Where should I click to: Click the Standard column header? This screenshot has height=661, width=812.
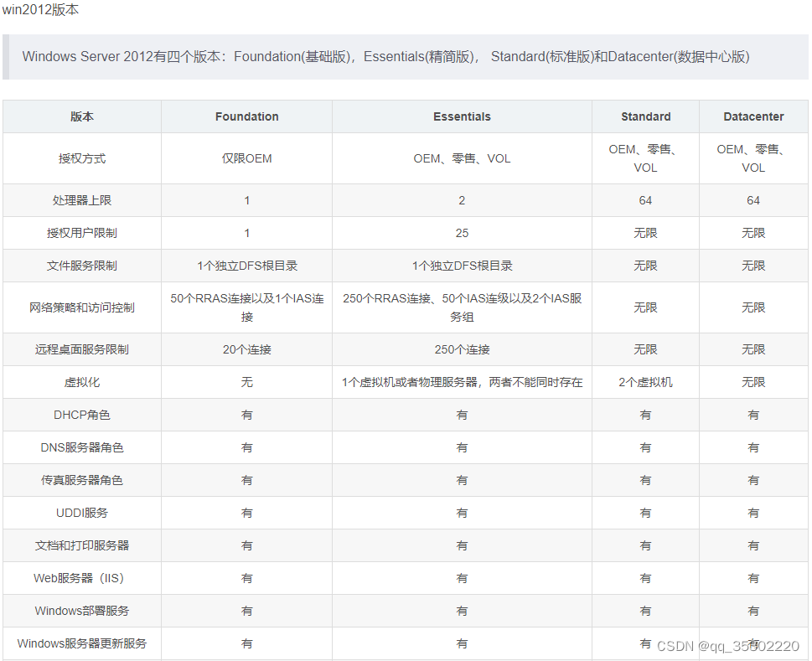pyautogui.click(x=645, y=116)
